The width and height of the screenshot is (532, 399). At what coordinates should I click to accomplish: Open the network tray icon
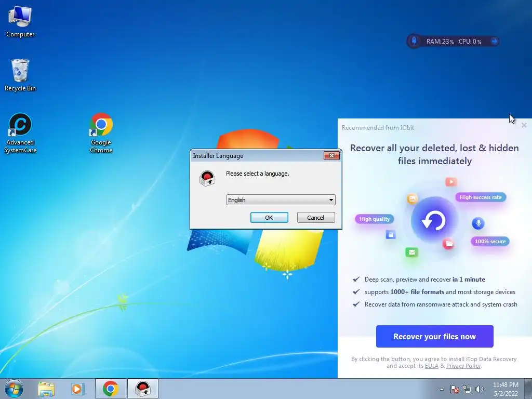(x=467, y=389)
